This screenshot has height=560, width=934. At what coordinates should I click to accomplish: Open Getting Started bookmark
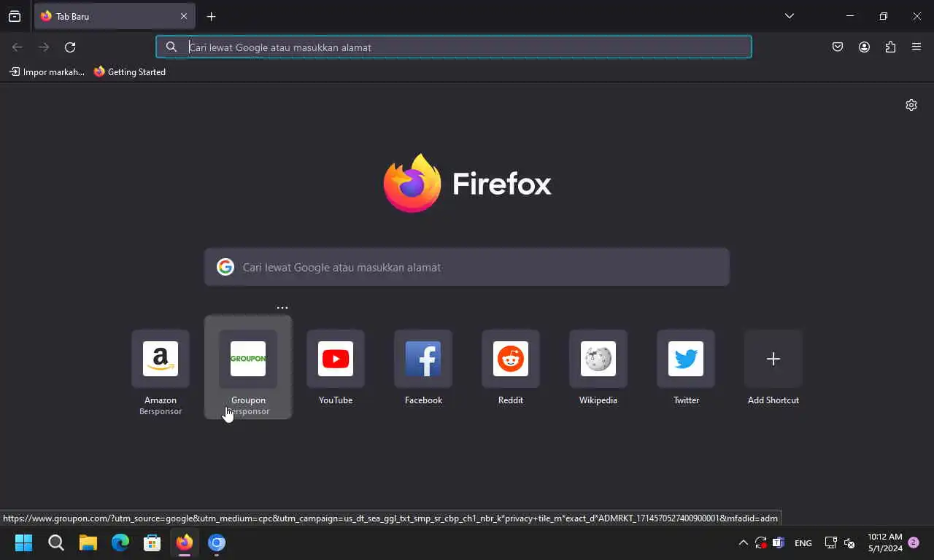130,72
